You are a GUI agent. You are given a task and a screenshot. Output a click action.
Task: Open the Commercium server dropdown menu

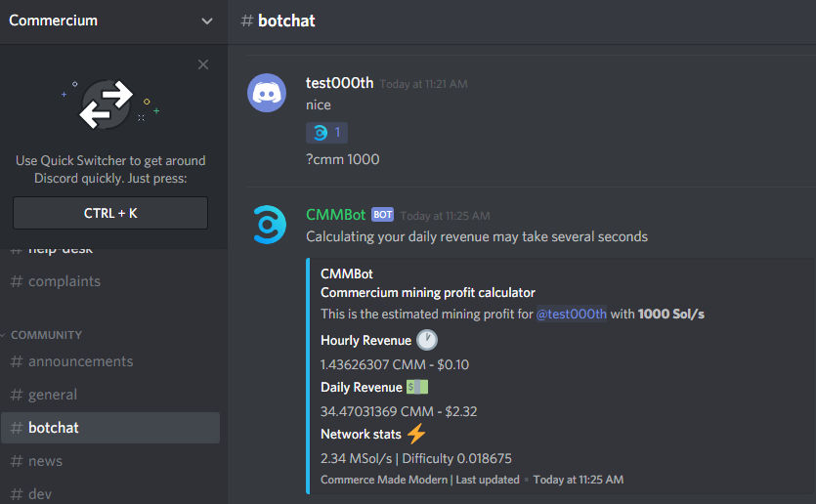click(x=206, y=21)
